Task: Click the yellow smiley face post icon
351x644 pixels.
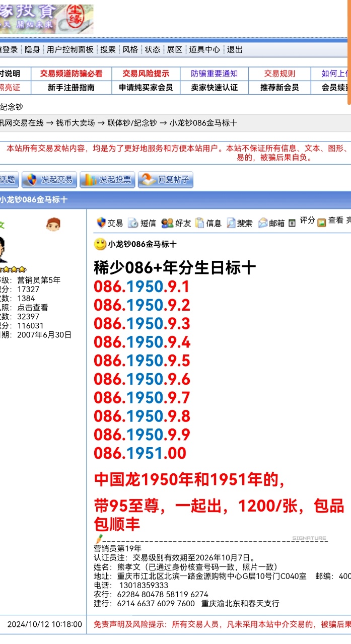Action: click(100, 245)
